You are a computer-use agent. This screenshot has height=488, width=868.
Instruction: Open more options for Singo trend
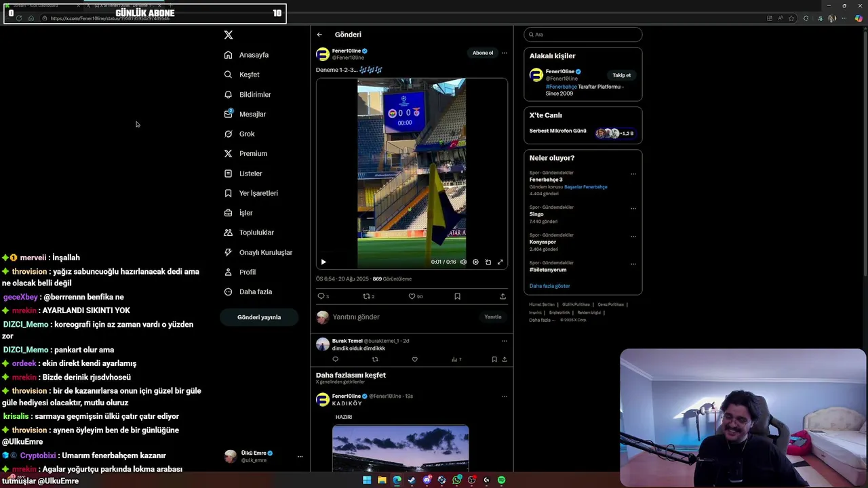633,209
